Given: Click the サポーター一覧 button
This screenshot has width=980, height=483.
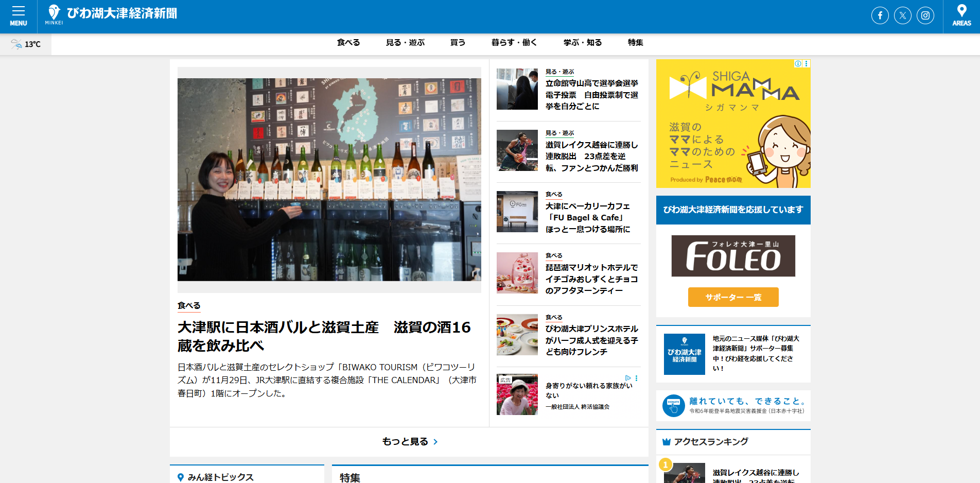Looking at the screenshot, I should [733, 297].
